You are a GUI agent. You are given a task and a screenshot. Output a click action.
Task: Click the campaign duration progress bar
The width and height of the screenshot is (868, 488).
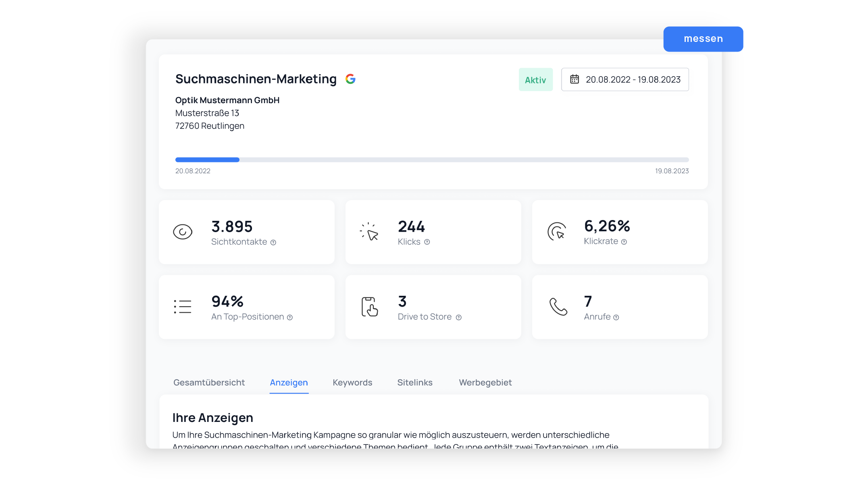tap(432, 160)
